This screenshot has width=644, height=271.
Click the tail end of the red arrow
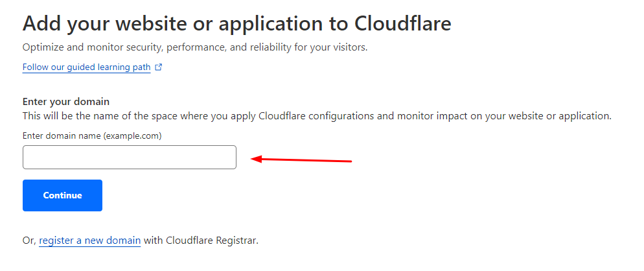350,161
